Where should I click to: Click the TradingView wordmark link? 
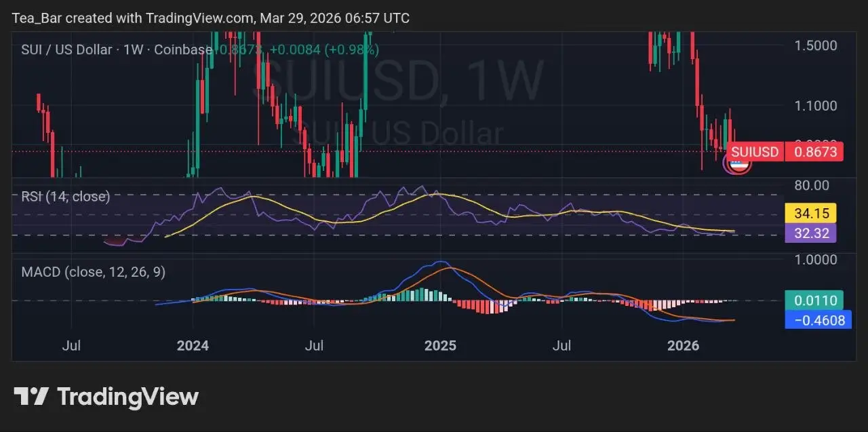(x=129, y=396)
